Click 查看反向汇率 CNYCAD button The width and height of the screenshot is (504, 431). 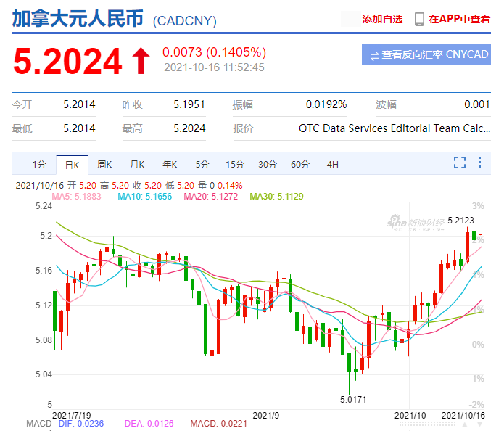coord(426,54)
